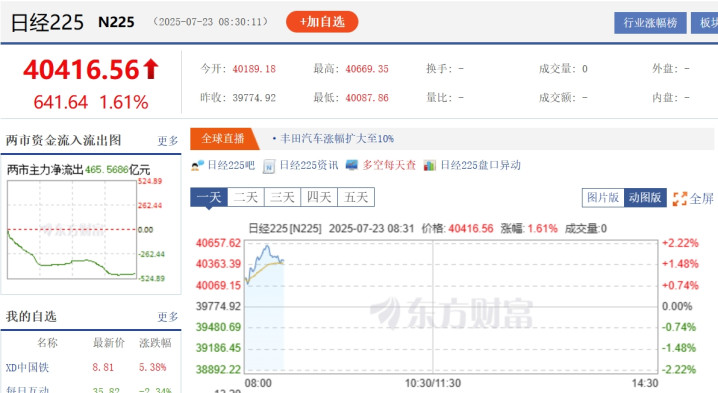Open the 丰田汽车涨幅扩大至10% headline
718x393 pixels.
coord(337,138)
